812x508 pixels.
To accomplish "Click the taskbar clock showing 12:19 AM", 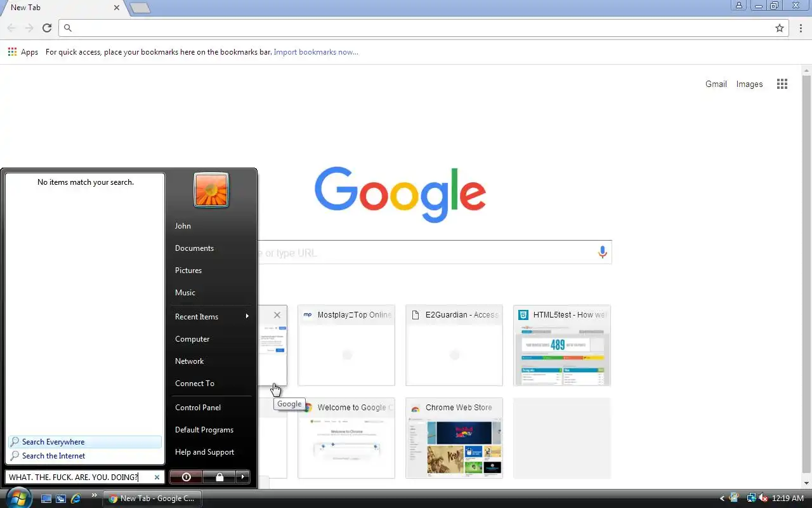I will pyautogui.click(x=787, y=498).
